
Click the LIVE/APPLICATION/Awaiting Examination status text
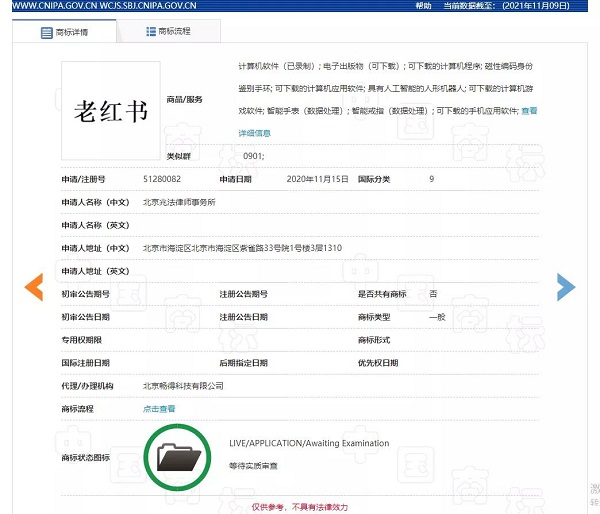tap(309, 443)
